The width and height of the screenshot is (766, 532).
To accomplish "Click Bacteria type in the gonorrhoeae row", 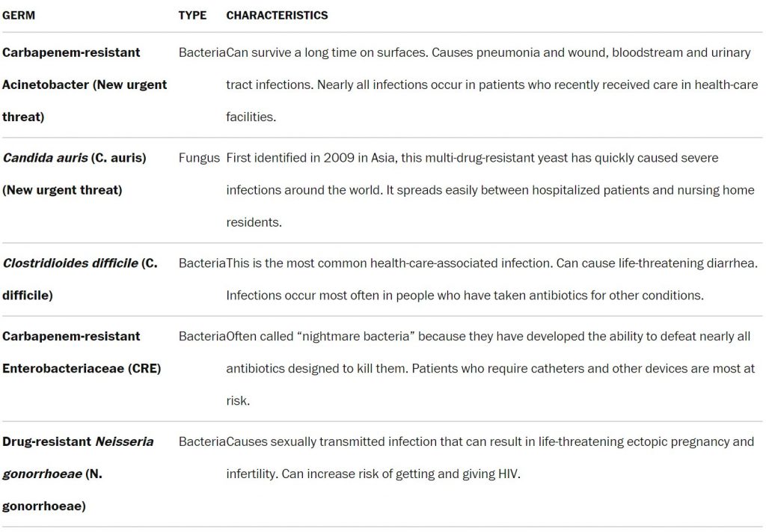I will coord(202,441).
